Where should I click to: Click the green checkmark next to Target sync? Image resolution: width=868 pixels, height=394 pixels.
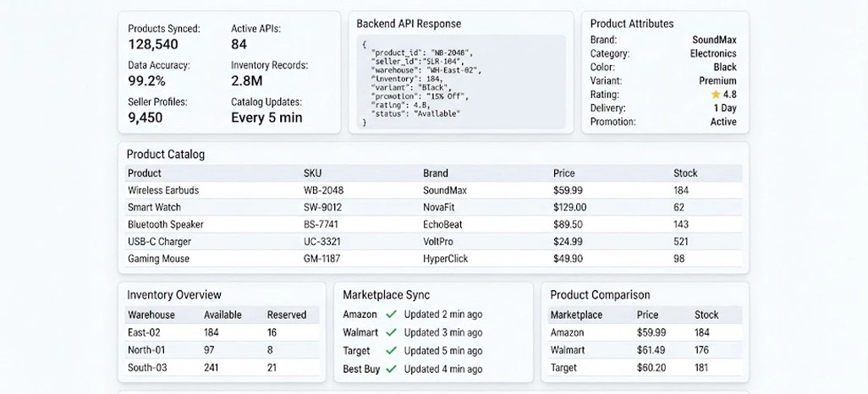(x=392, y=351)
